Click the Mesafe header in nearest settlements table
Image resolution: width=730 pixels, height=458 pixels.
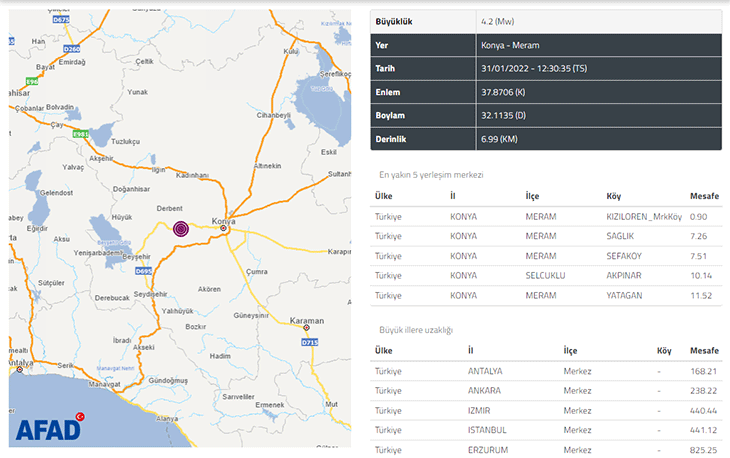click(x=703, y=196)
